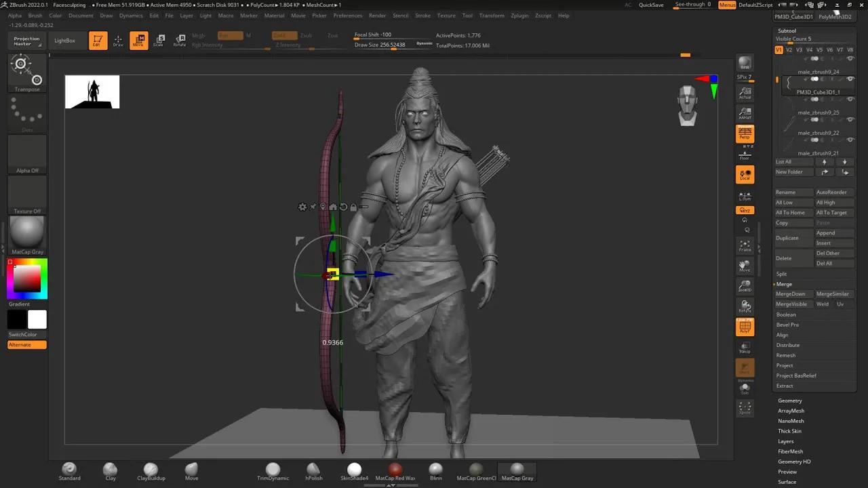Select the Move gizmo mode icon
Screen dimensions: 868x488
pos(138,40)
